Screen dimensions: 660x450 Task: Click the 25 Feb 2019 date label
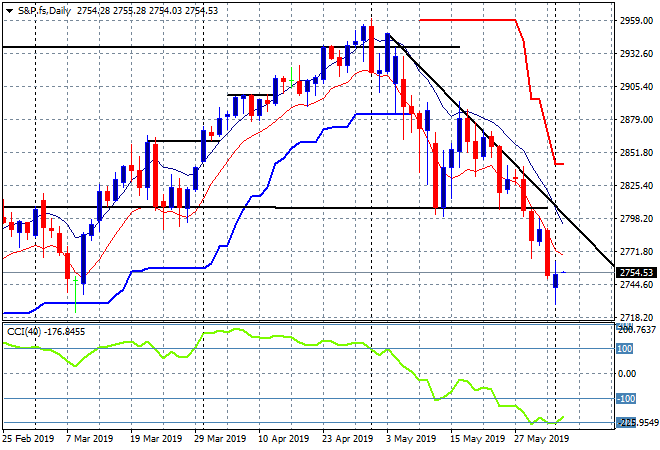[x=28, y=439]
